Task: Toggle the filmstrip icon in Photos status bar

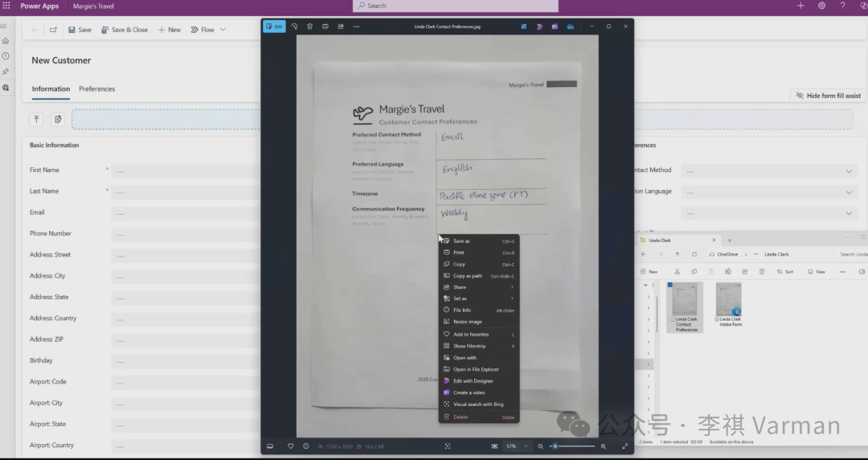Action: pos(270,446)
